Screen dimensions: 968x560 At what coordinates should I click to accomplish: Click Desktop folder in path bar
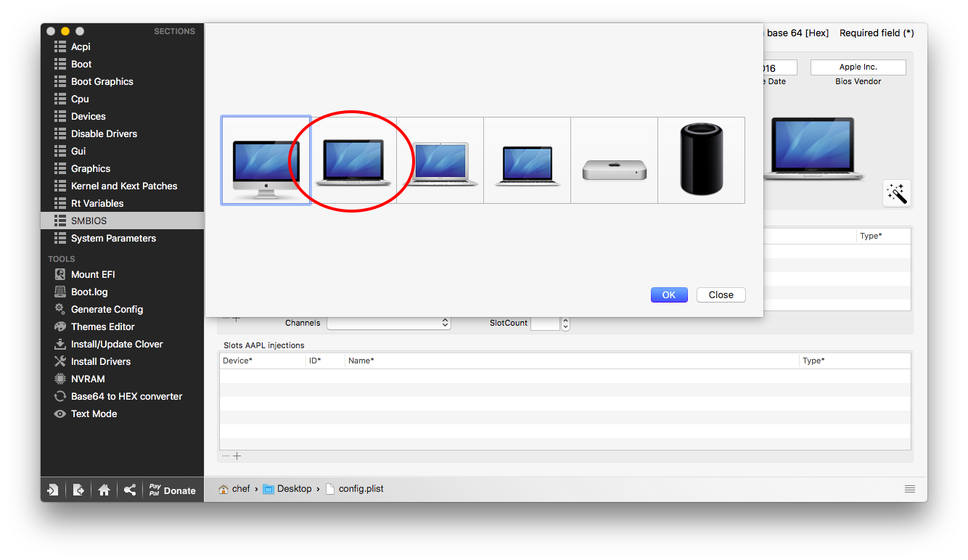(x=287, y=489)
